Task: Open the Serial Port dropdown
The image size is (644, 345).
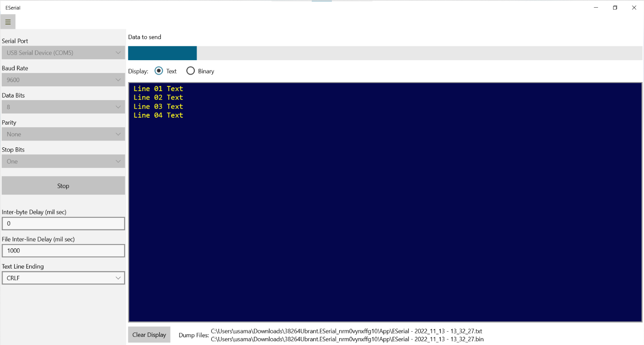Action: click(63, 52)
